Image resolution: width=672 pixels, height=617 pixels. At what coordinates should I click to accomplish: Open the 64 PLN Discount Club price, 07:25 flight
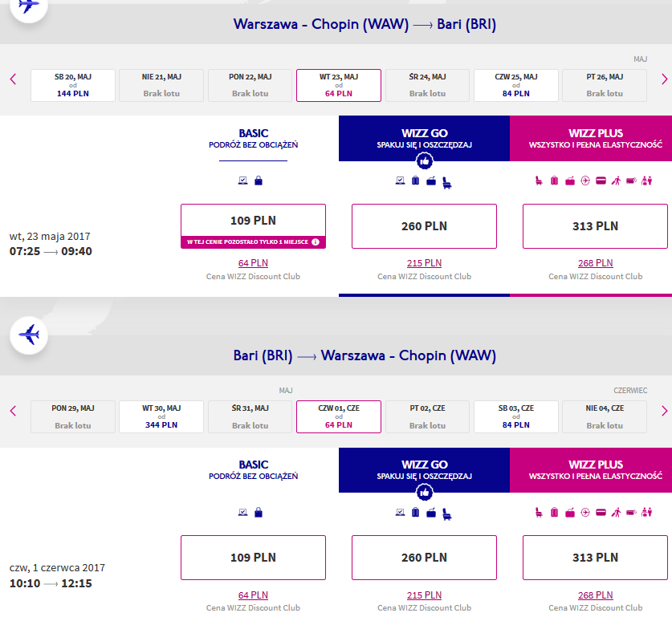coord(253,263)
